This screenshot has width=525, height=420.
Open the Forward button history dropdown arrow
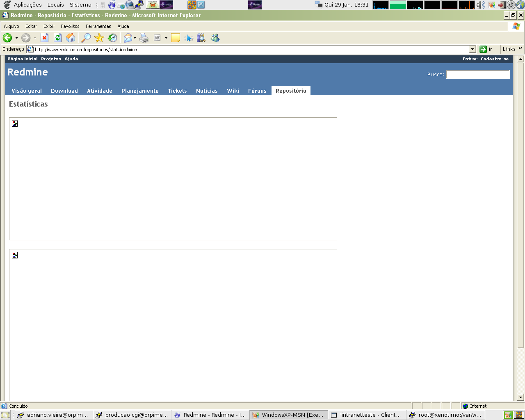(x=35, y=38)
